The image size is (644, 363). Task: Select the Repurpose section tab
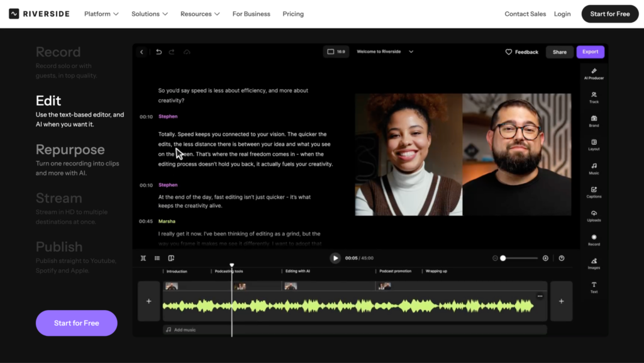[70, 150]
